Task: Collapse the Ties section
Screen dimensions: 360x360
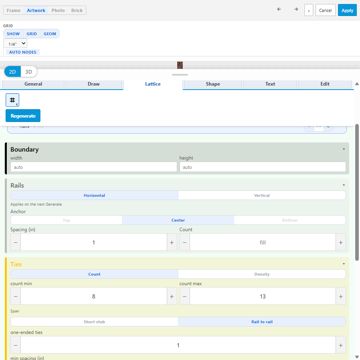Action: point(344,264)
